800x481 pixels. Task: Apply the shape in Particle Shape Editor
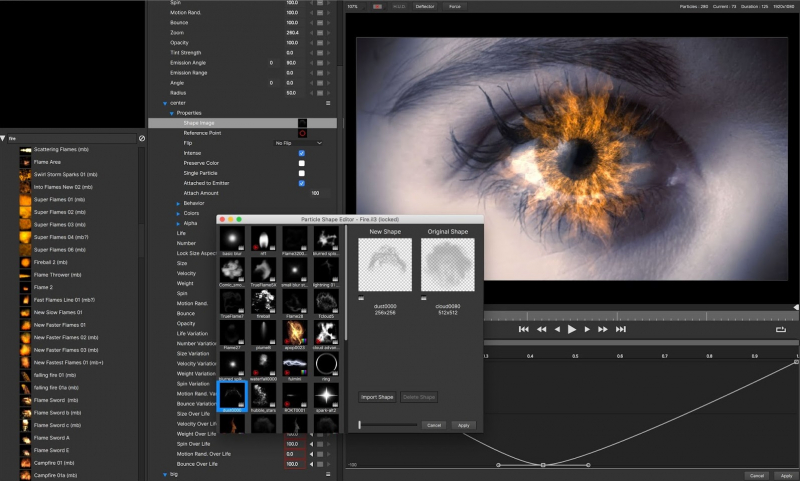[x=463, y=425]
